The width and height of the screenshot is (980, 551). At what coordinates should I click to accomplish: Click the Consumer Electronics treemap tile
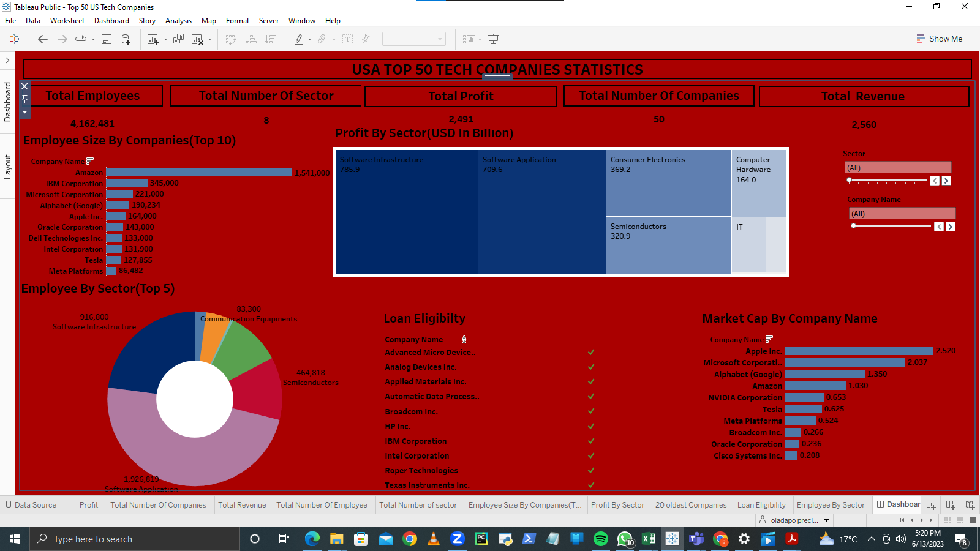[669, 183]
